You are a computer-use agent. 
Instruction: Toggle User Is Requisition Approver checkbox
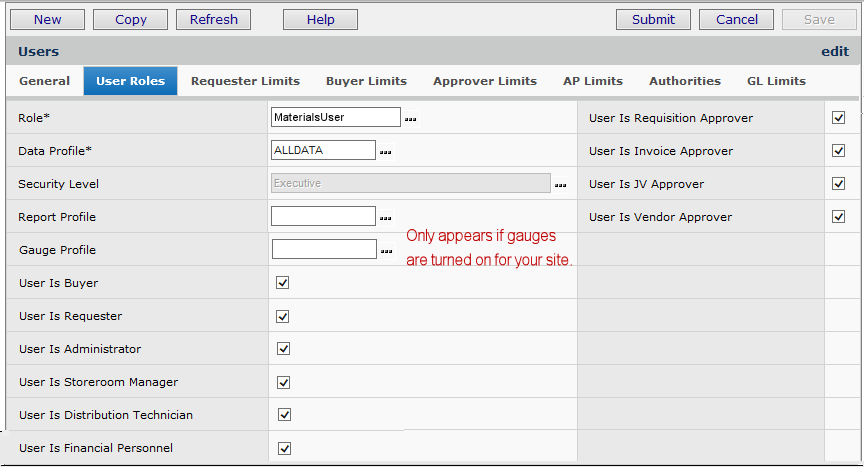tap(838, 118)
